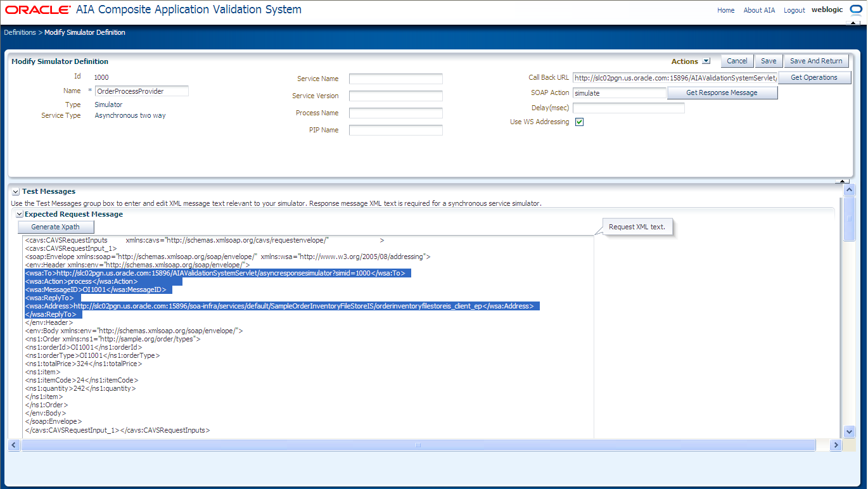
Task: Click the vertical scrollbar thumb
Action: point(850,219)
